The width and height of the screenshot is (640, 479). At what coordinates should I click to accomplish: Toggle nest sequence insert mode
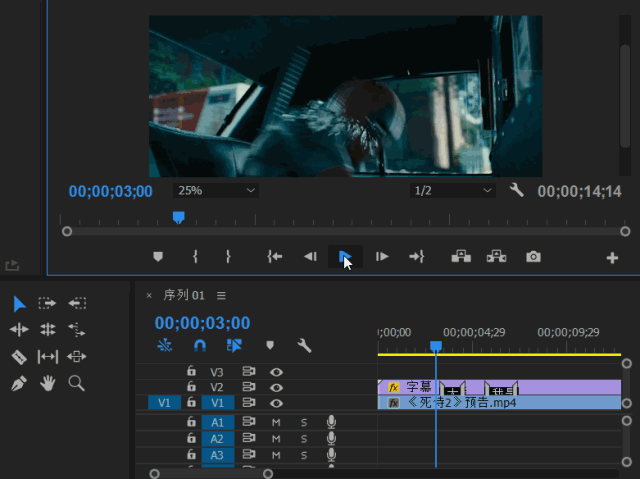point(164,346)
